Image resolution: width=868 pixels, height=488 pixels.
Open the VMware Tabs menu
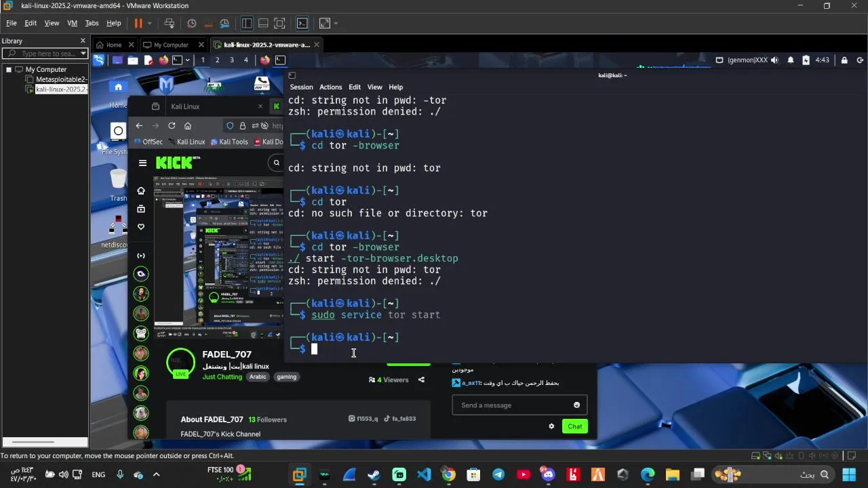92,23
